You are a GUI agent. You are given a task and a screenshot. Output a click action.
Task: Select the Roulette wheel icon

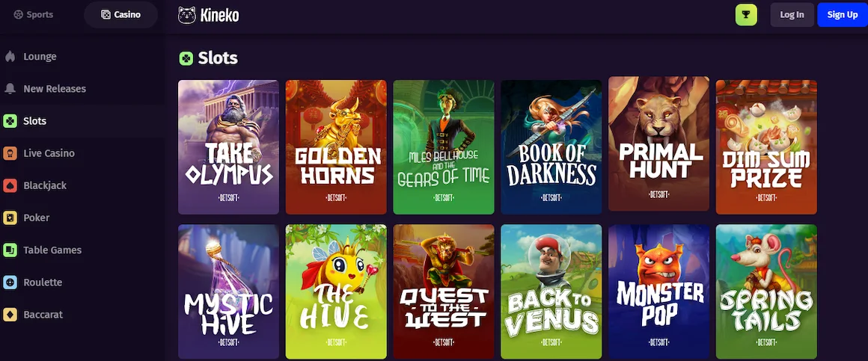click(x=10, y=282)
